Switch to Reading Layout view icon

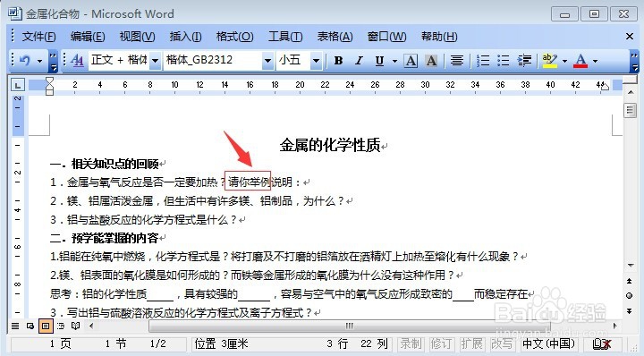pyautogui.click(x=75, y=326)
